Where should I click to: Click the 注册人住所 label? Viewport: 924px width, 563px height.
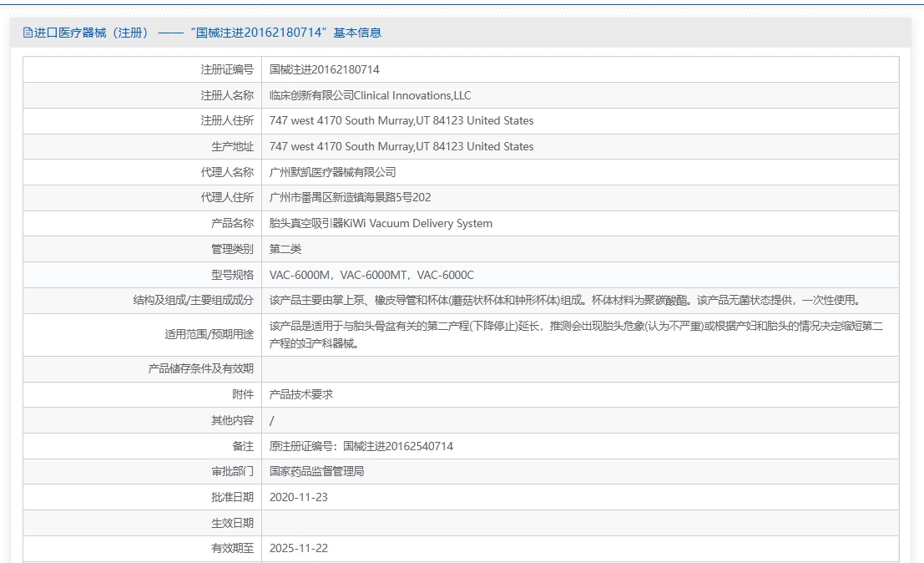[x=227, y=121]
